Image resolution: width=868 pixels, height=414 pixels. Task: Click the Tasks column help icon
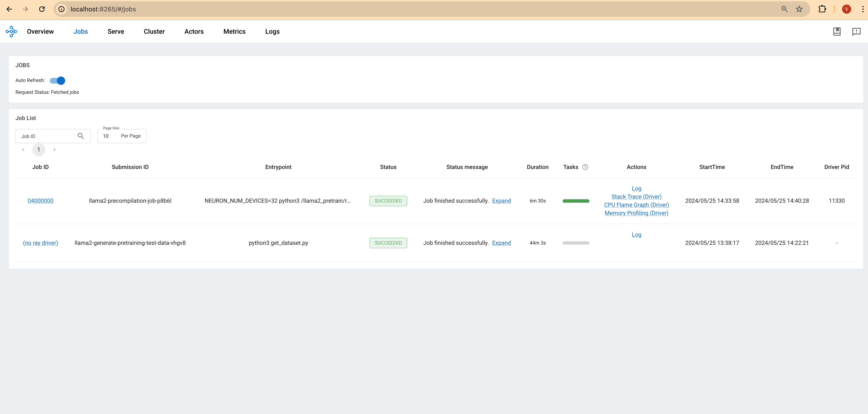pyautogui.click(x=585, y=167)
